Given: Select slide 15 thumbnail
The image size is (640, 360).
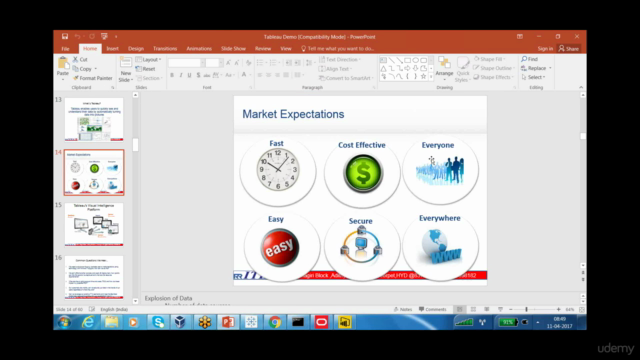Looking at the screenshot, I should pos(94,224).
